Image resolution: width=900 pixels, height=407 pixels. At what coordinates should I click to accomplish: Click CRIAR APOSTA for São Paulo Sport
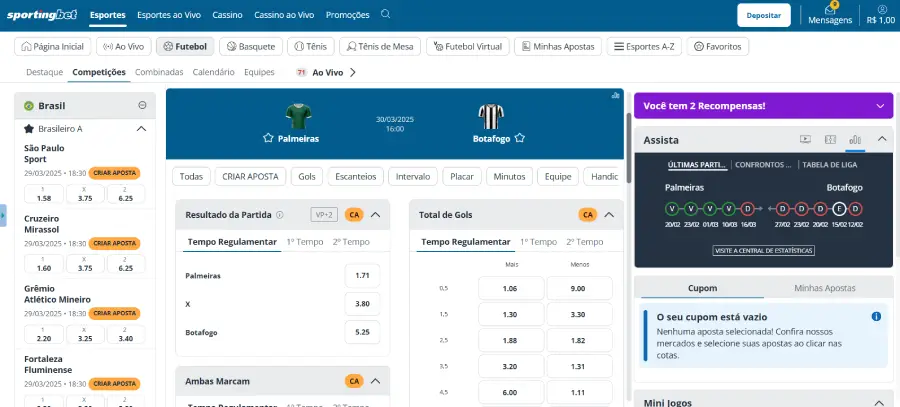[x=114, y=173]
